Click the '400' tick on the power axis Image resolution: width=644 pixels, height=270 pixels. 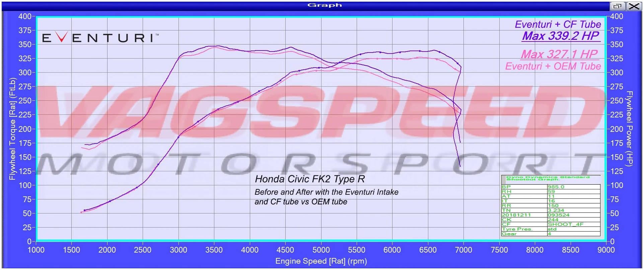tap(617, 16)
